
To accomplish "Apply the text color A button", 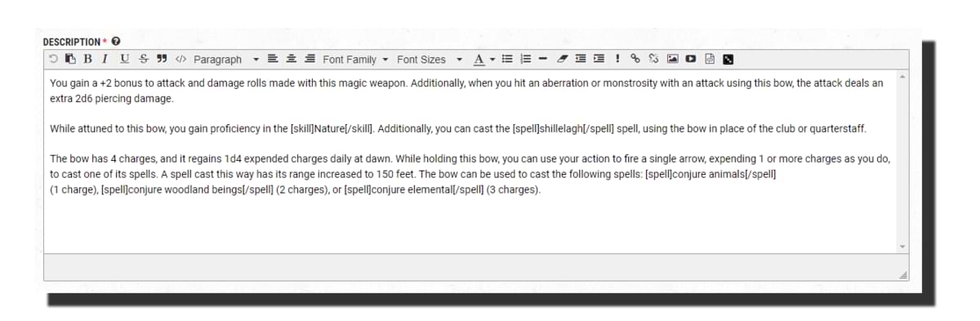I will coord(479,59).
